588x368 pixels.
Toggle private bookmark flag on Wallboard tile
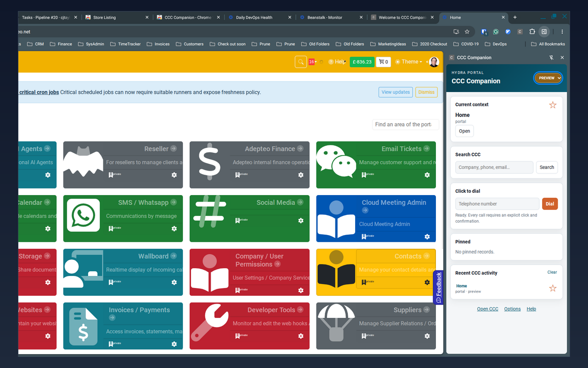tap(111, 282)
